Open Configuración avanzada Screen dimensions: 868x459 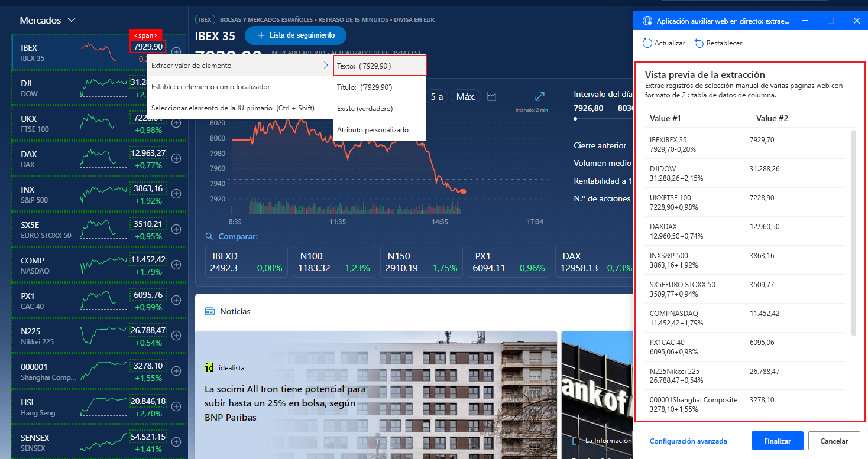(688, 441)
